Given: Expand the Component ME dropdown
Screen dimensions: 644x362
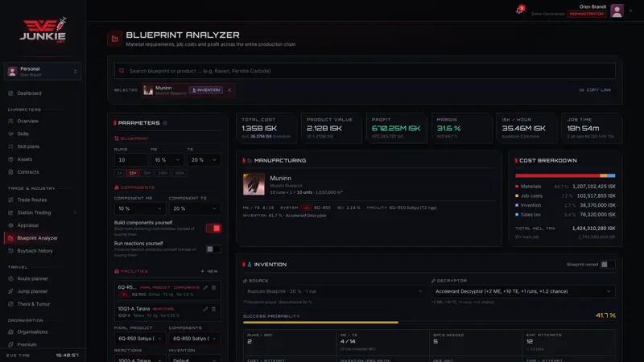Looking at the screenshot, I should [x=139, y=208].
